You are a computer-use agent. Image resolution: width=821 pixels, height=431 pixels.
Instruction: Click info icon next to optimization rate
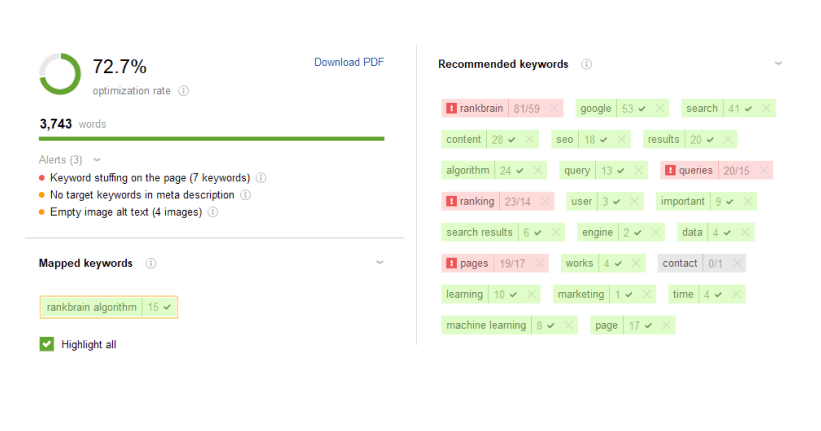click(x=183, y=91)
